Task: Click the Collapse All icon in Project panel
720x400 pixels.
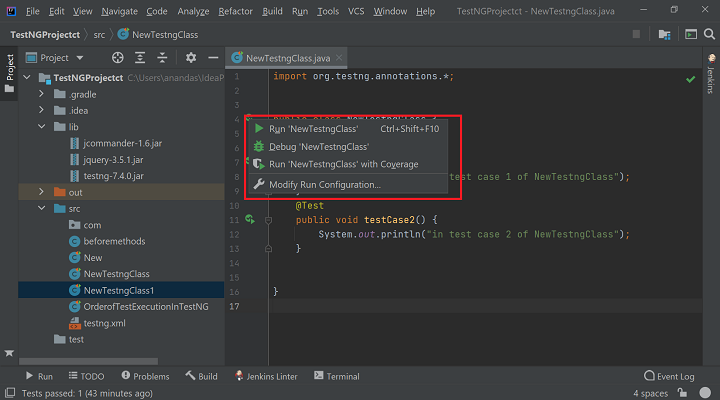Action: click(162, 57)
